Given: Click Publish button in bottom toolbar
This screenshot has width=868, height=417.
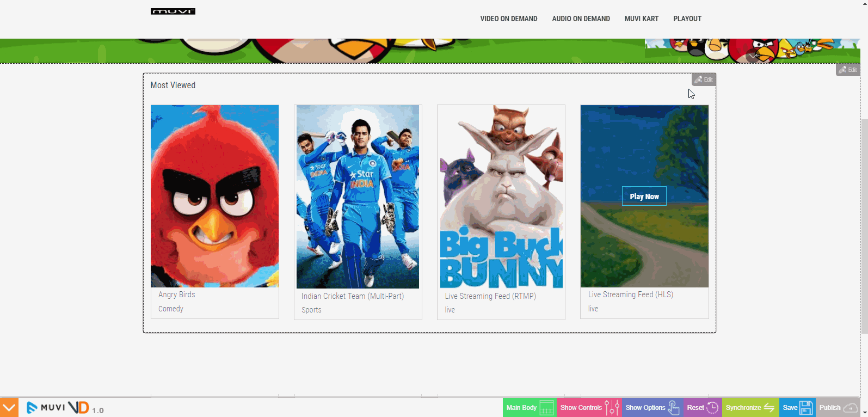Looking at the screenshot, I should (x=838, y=407).
